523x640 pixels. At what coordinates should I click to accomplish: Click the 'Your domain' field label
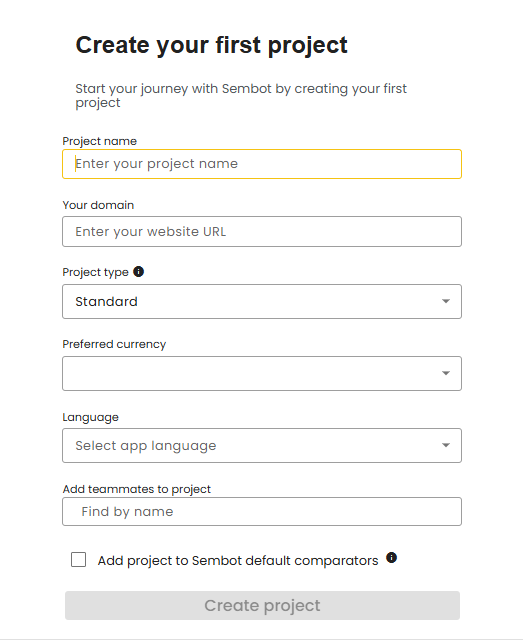pos(98,205)
